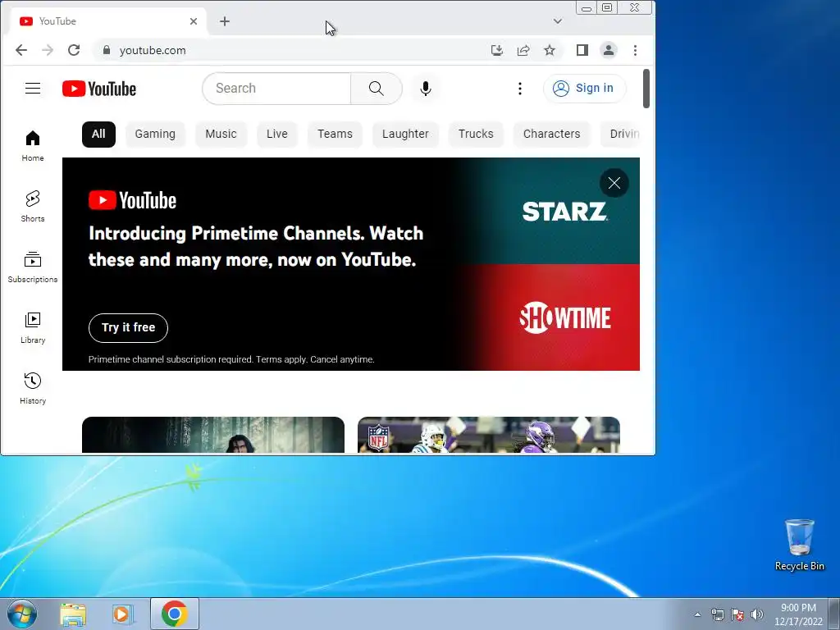Image resolution: width=840 pixels, height=630 pixels.
Task: Click the taskbar clock showing 9:00 PM
Action: pos(798,614)
